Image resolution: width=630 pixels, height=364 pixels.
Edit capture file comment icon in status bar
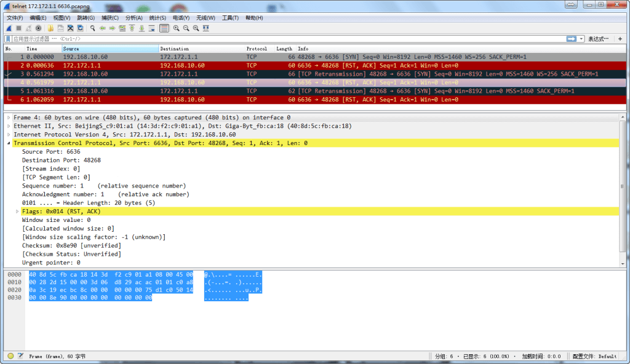point(20,356)
